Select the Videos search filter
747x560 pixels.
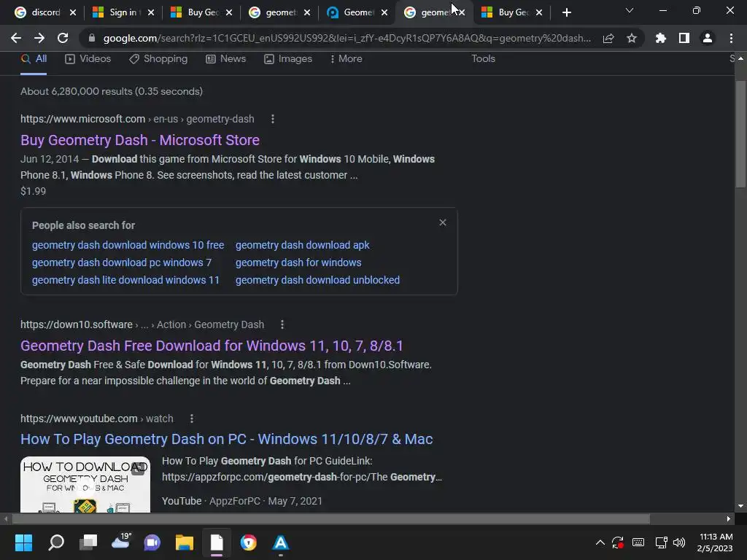tap(88, 58)
